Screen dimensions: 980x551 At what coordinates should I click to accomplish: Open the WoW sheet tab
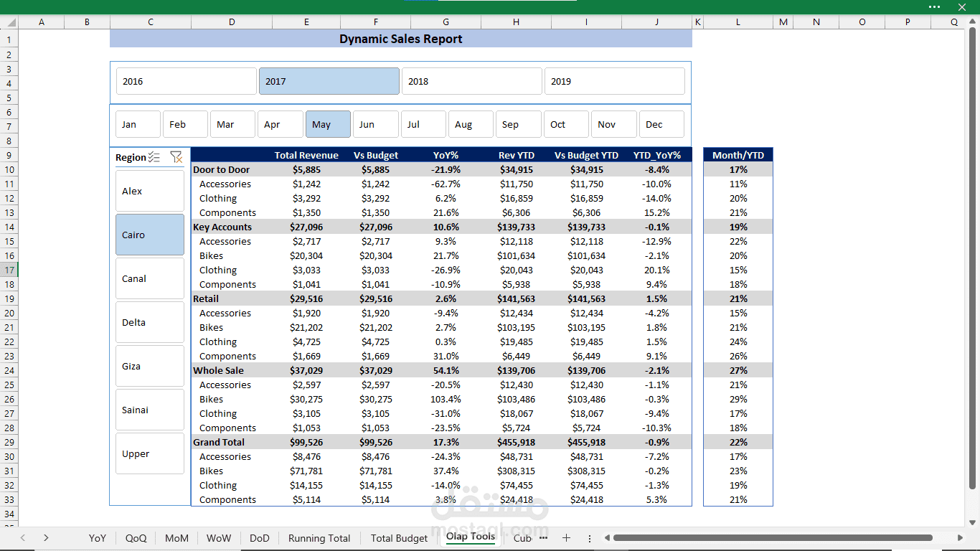pyautogui.click(x=219, y=538)
